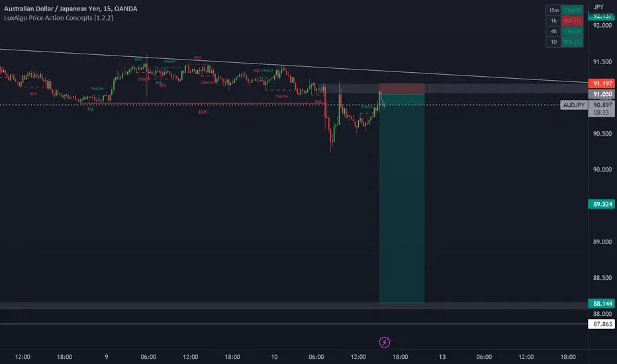Select the green profit zone of the short position
Screen dimensions: 617x364
402,199
